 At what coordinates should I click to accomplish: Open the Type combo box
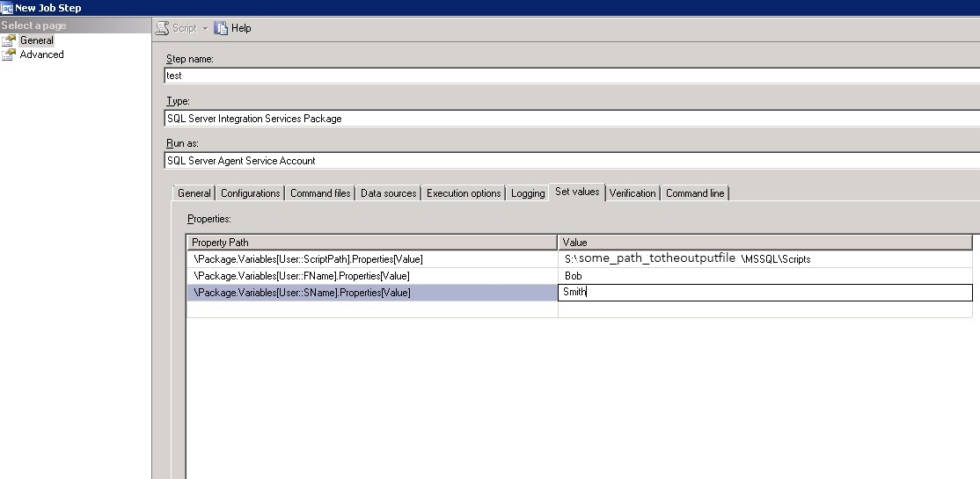[572, 118]
